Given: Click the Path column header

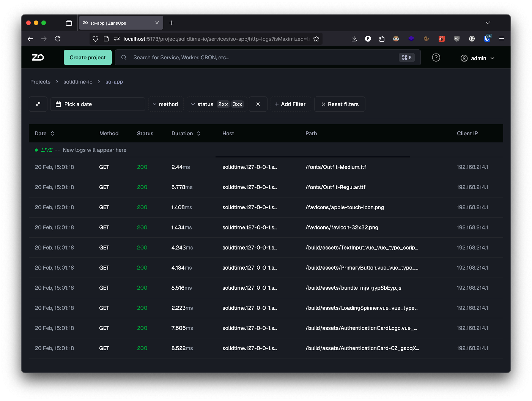Looking at the screenshot, I should point(311,133).
